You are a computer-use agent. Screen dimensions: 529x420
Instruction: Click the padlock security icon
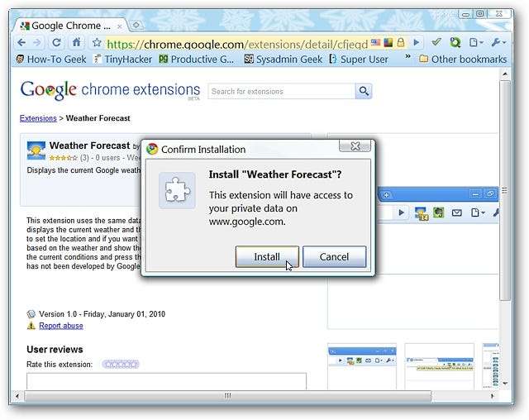(x=401, y=42)
